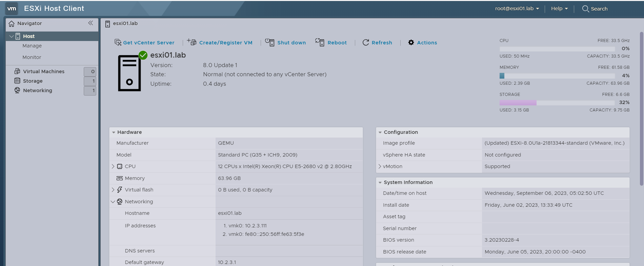This screenshot has height=266, width=644.
Task: Click the Storage count badge
Action: coord(90,81)
